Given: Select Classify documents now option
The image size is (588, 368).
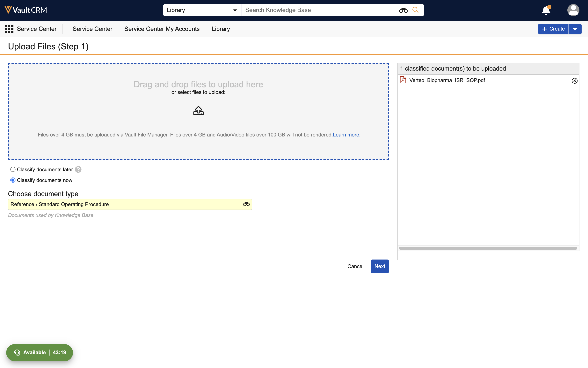Looking at the screenshot, I should pos(13,180).
